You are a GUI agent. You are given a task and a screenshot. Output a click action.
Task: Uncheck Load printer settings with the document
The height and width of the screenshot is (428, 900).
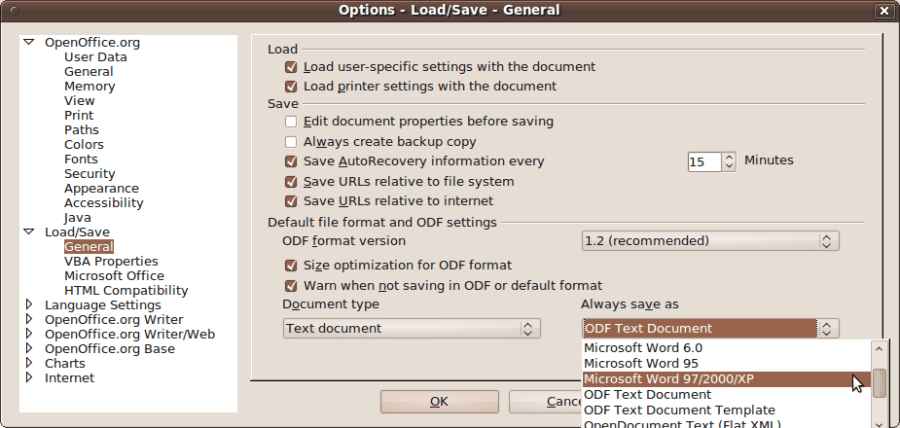pyautogui.click(x=291, y=86)
